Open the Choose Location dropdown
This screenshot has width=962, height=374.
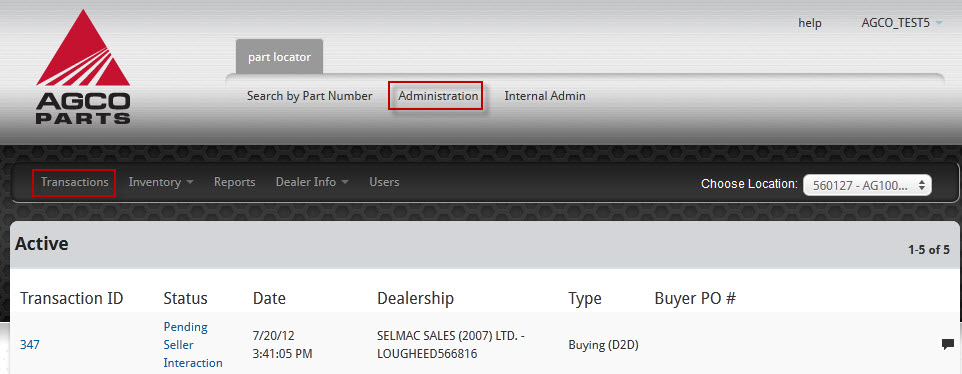[x=867, y=185]
